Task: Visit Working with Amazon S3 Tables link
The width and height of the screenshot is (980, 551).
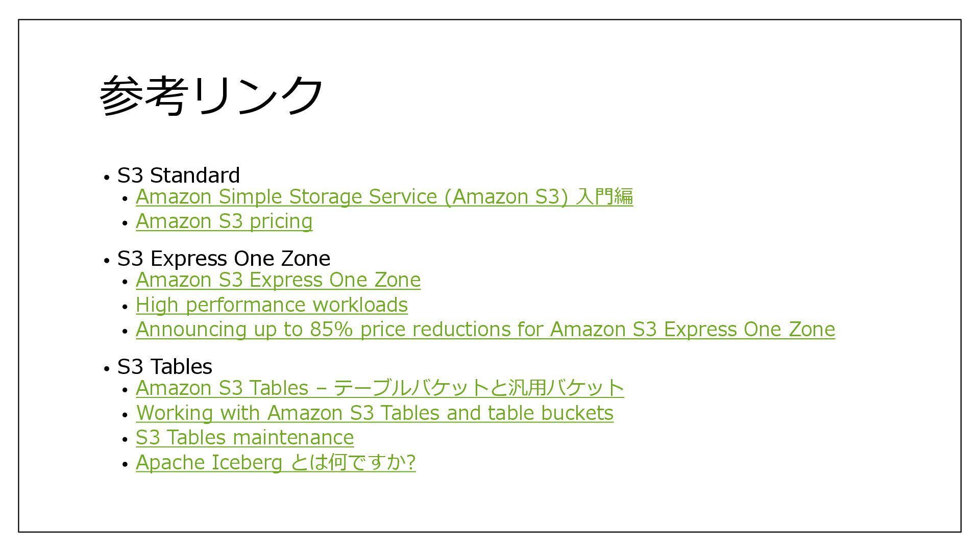Action: (x=375, y=413)
